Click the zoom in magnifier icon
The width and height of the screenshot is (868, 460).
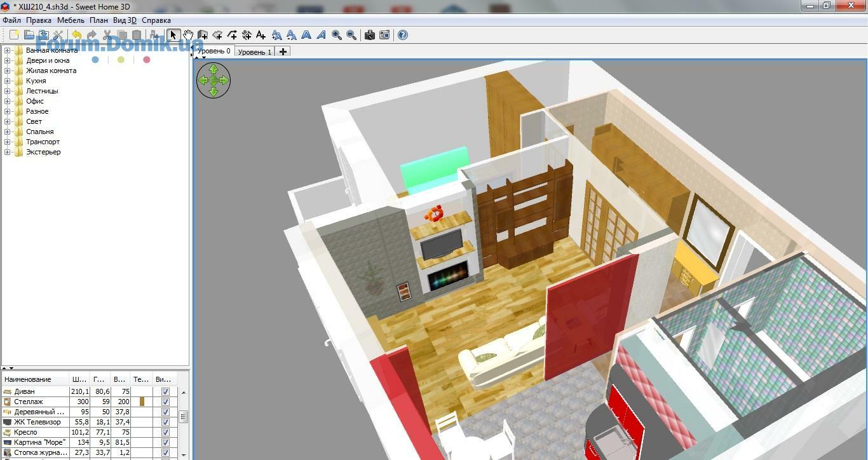[x=337, y=35]
